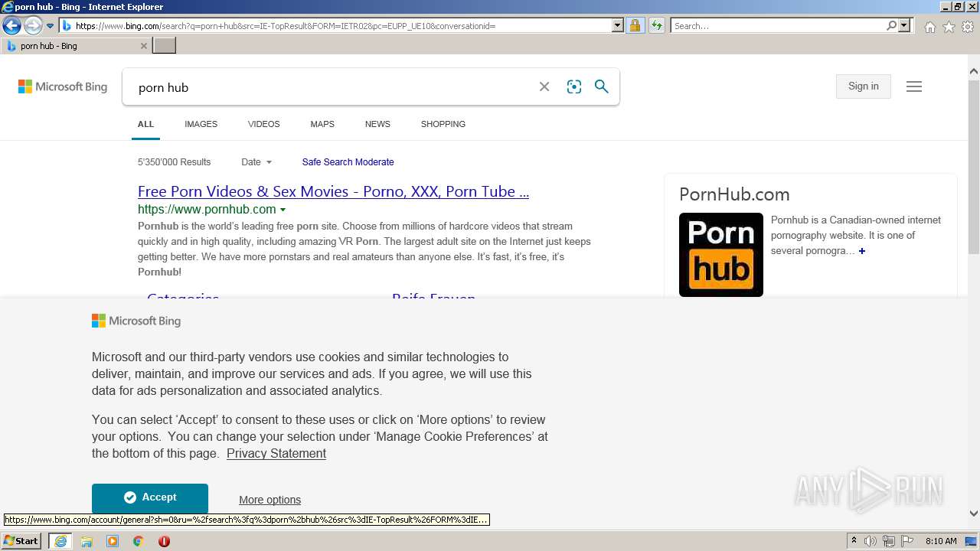Image resolution: width=980 pixels, height=551 pixels.
Task: Open the More options link
Action: pyautogui.click(x=269, y=500)
